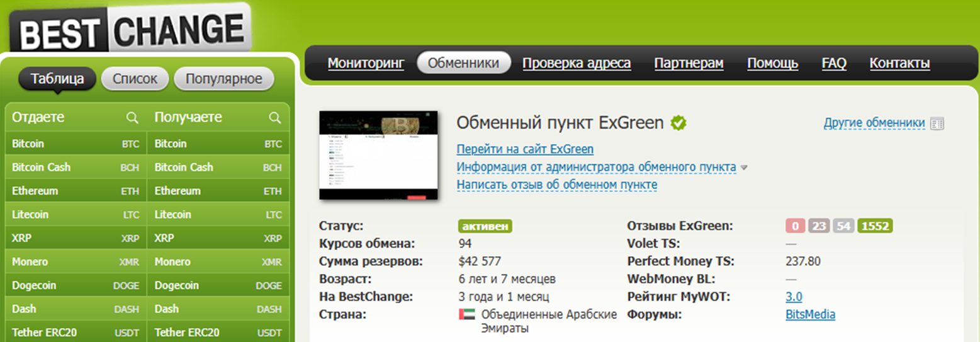The width and height of the screenshot is (980, 342).
Task: Open the FAQ menu item
Action: coord(834,63)
